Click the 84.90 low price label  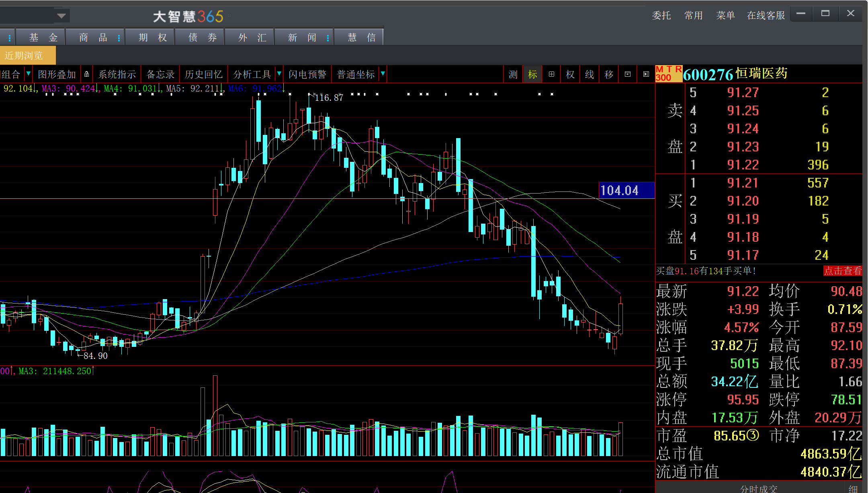(x=95, y=356)
